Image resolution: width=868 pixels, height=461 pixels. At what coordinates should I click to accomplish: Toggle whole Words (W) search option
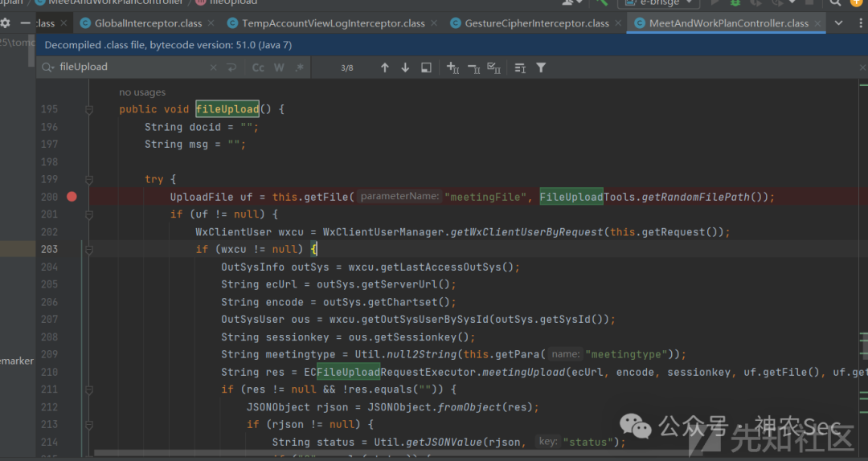279,67
